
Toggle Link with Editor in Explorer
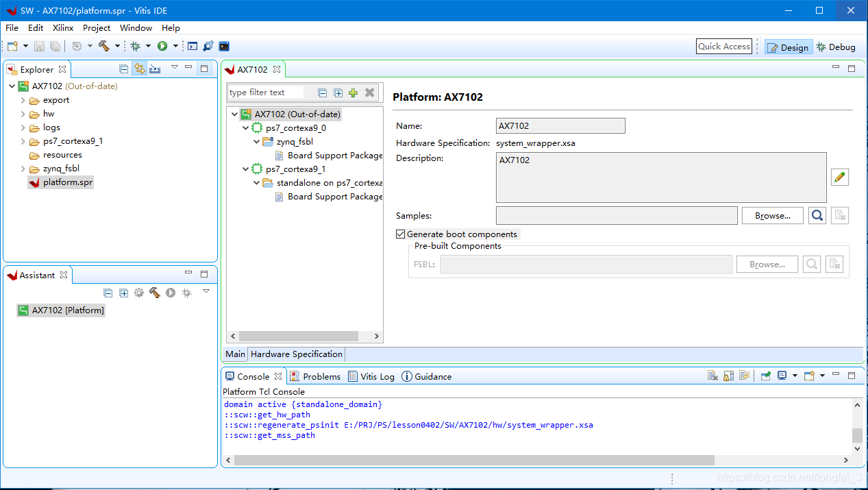click(x=139, y=69)
